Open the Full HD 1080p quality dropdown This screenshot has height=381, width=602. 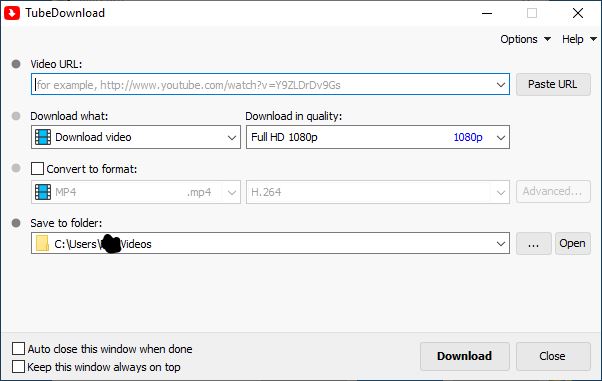(378, 137)
